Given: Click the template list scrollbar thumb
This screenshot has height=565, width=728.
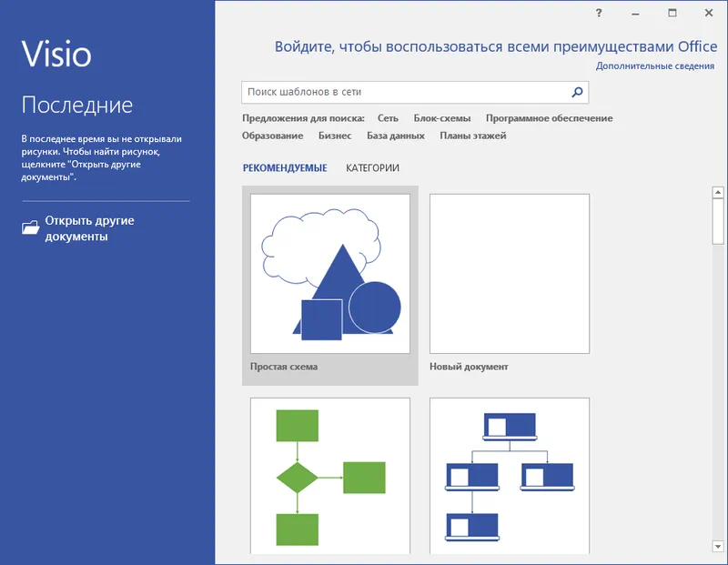Looking at the screenshot, I should (x=718, y=221).
